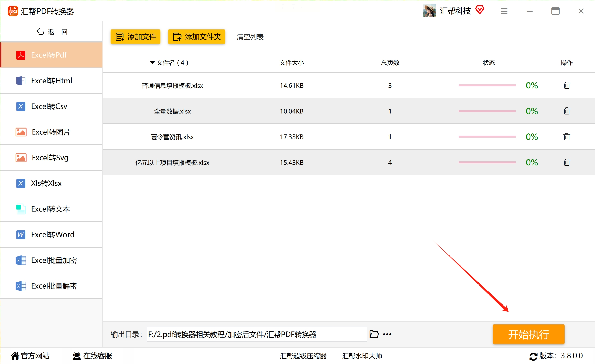Click the Excel转Csv sidebar icon
This screenshot has width=595, height=364.
pos(21,106)
